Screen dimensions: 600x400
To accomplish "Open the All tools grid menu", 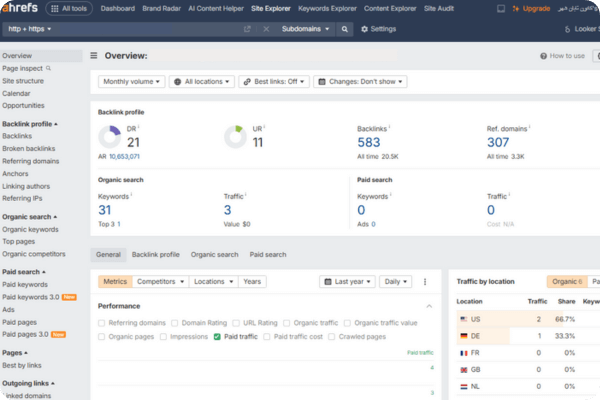I will click(69, 8).
